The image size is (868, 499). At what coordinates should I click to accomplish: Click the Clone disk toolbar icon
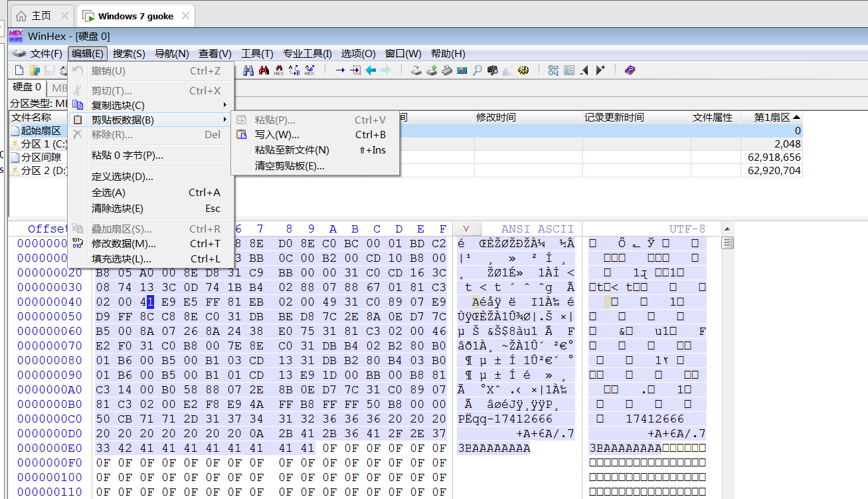(432, 70)
